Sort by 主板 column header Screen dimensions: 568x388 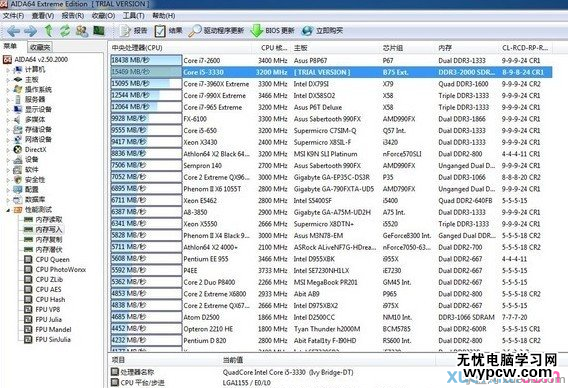coord(335,47)
